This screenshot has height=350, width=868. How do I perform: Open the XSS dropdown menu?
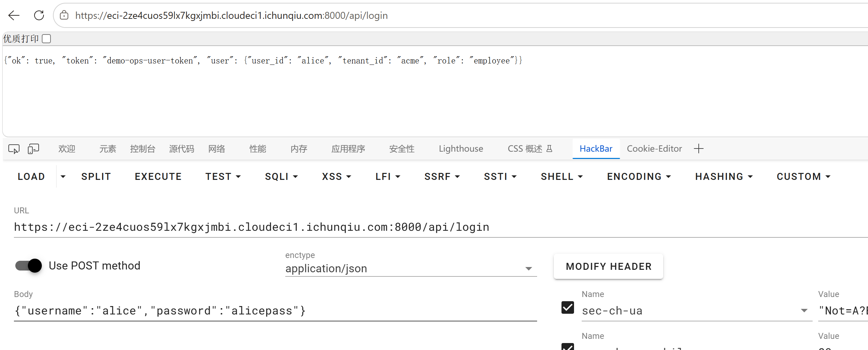point(336,177)
